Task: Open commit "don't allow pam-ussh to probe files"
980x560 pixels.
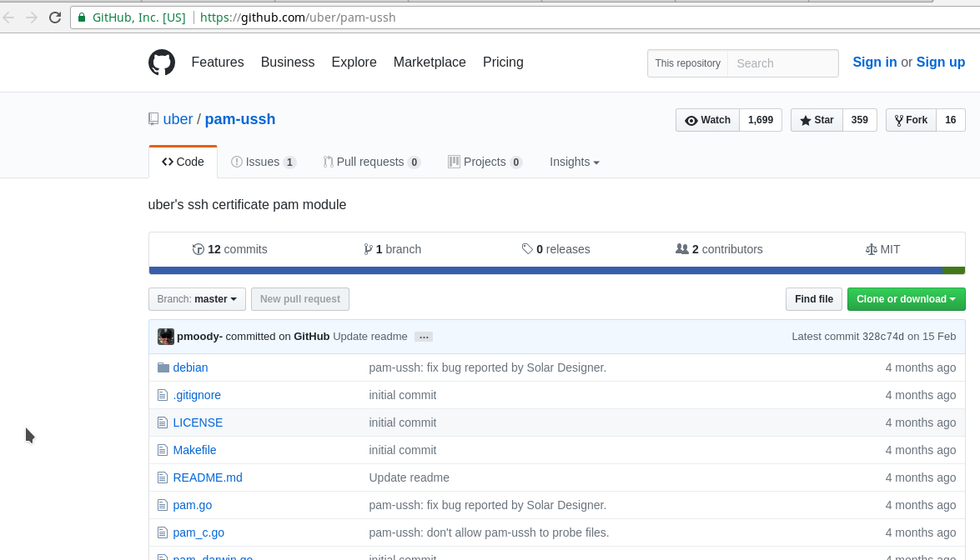Action: (x=489, y=532)
